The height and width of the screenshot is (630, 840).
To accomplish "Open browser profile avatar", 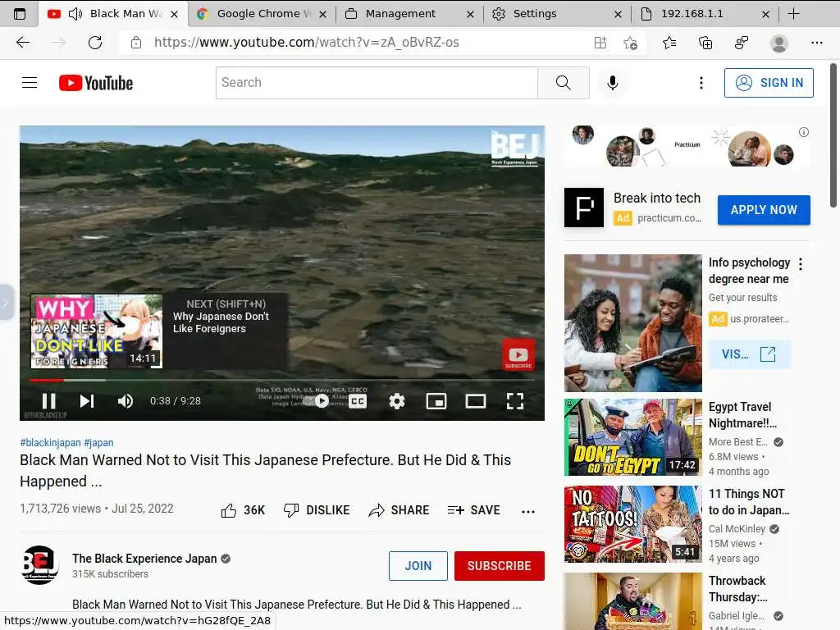I will tap(779, 43).
